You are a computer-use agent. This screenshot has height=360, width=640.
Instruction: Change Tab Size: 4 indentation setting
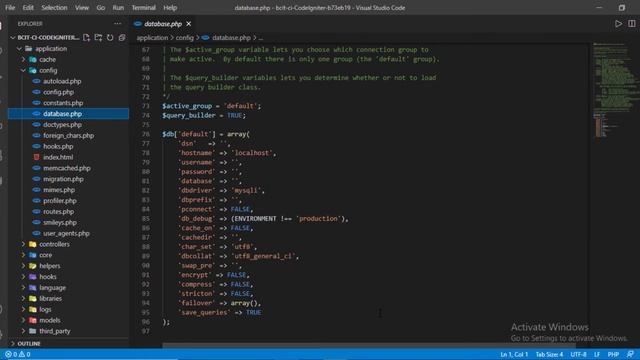(549, 354)
